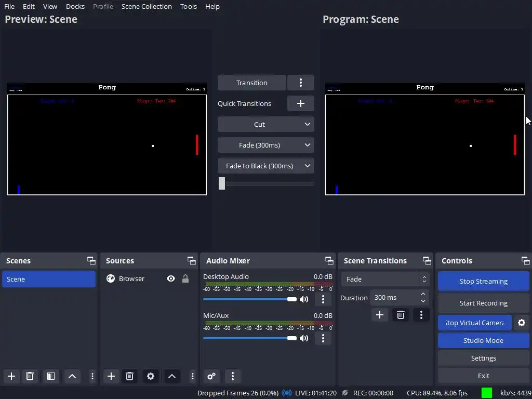The image size is (532, 399).
Task: Click the Desktop Audio volume slider
Action: (x=250, y=299)
